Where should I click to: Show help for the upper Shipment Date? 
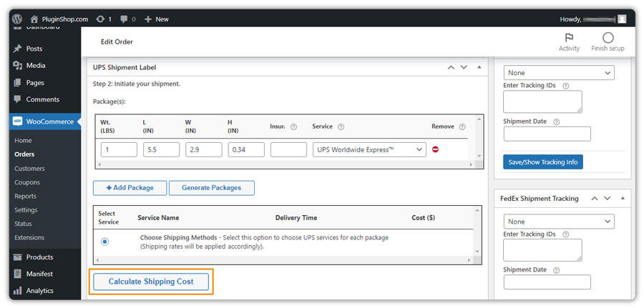coord(556,121)
